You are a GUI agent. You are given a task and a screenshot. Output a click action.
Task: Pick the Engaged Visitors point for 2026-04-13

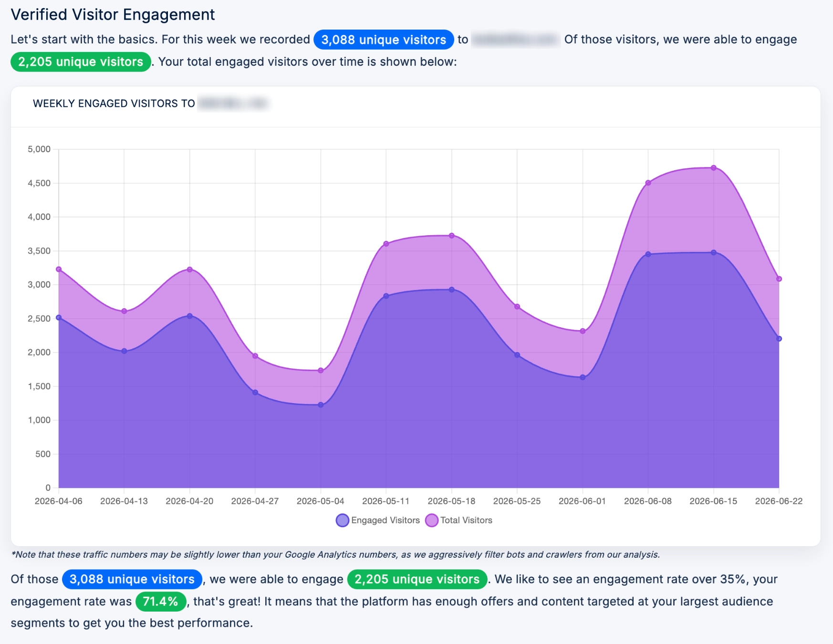coord(124,351)
